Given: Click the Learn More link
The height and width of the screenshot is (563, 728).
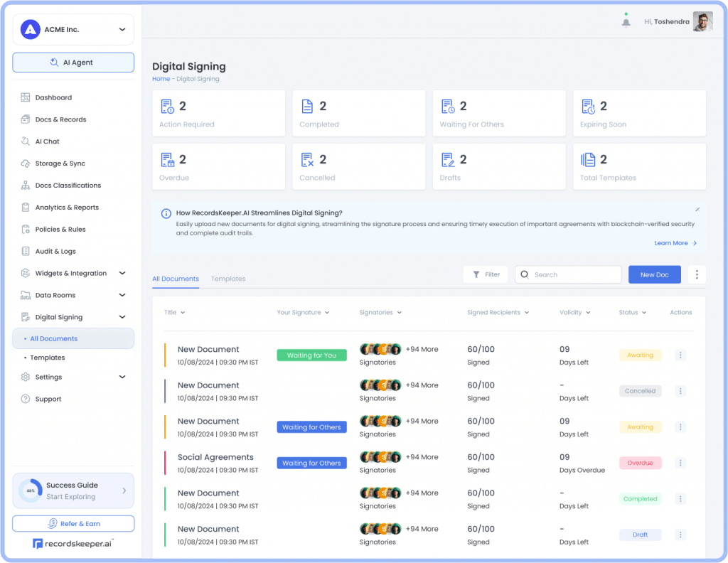Looking at the screenshot, I should (671, 242).
